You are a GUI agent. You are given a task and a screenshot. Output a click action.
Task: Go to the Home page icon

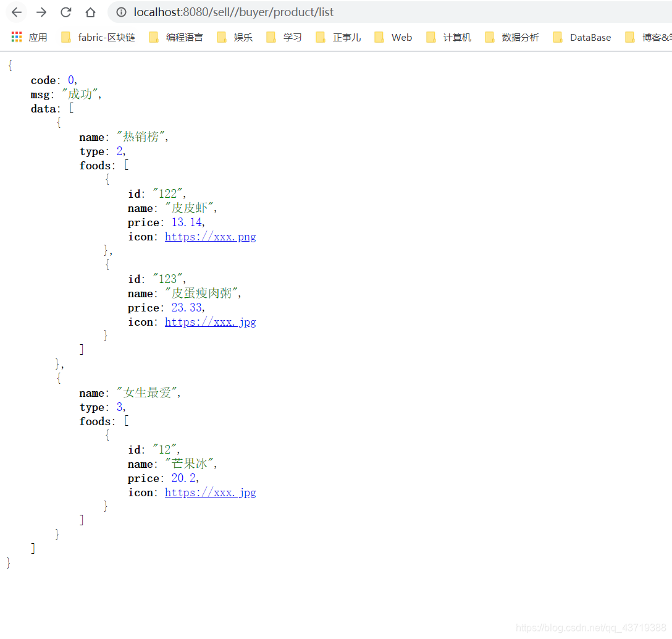[x=90, y=12]
